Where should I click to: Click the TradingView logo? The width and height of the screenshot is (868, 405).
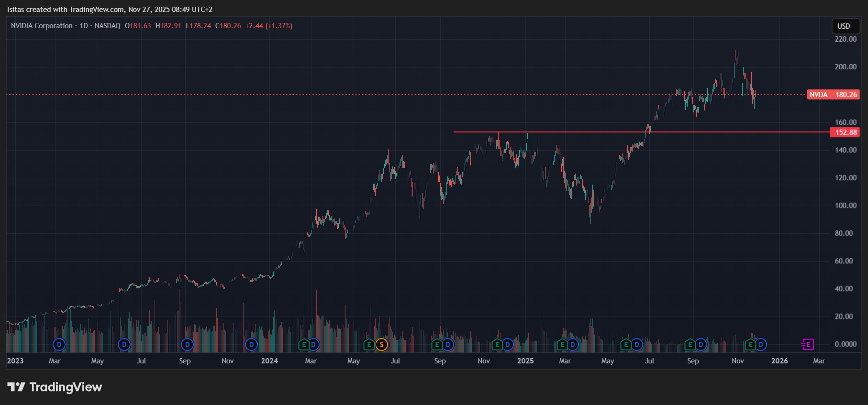click(55, 387)
